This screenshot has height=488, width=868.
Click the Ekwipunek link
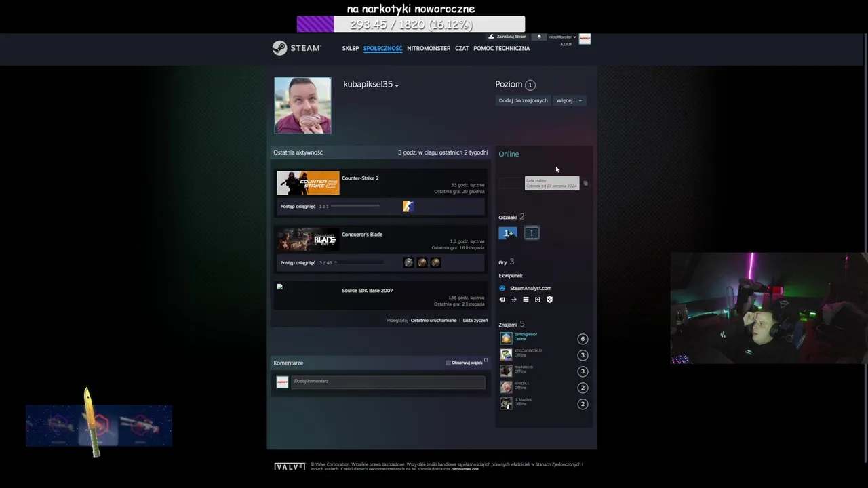[511, 276]
